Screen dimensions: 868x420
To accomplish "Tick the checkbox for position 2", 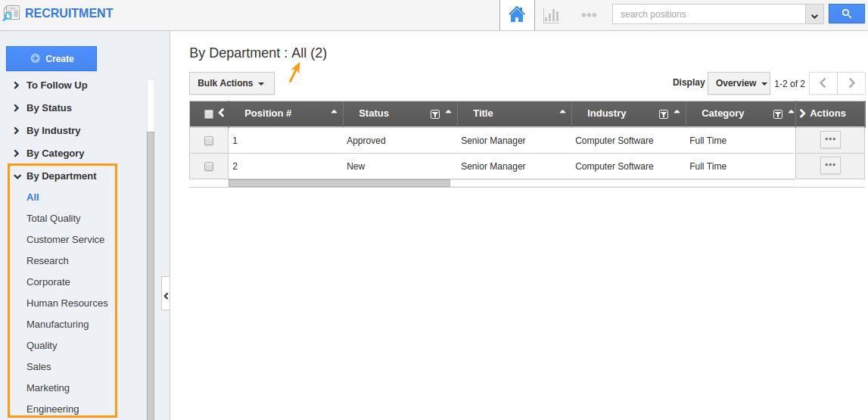I will click(209, 166).
